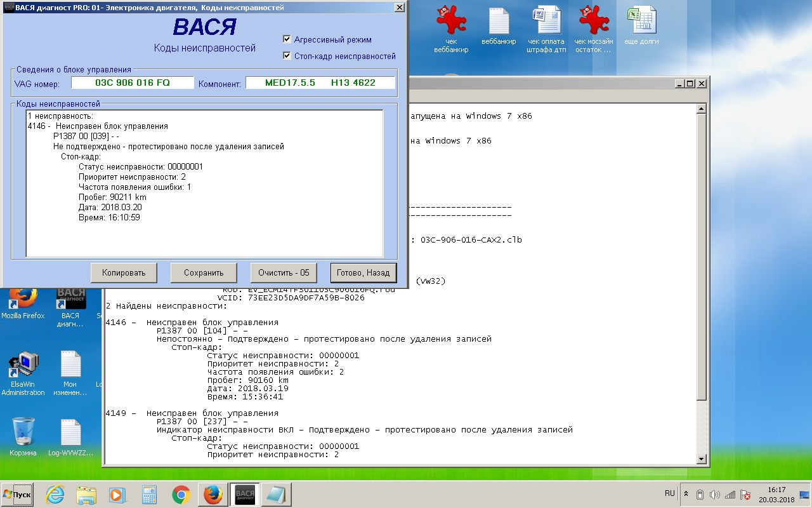Viewport: 812px width, 508px height.
Task: Click the Сохранить button
Action: 204,273
